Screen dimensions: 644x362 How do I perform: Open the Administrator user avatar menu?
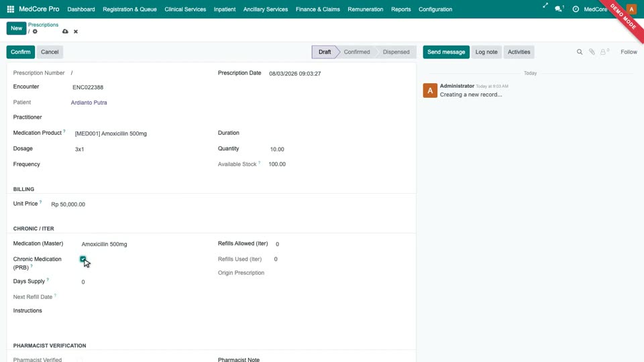click(631, 9)
